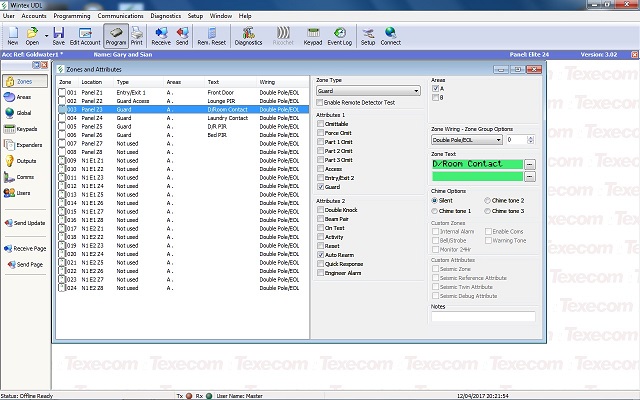Image resolution: width=640 pixels, height=400 pixels.
Task: Click the Connect globe icon
Action: point(390,35)
